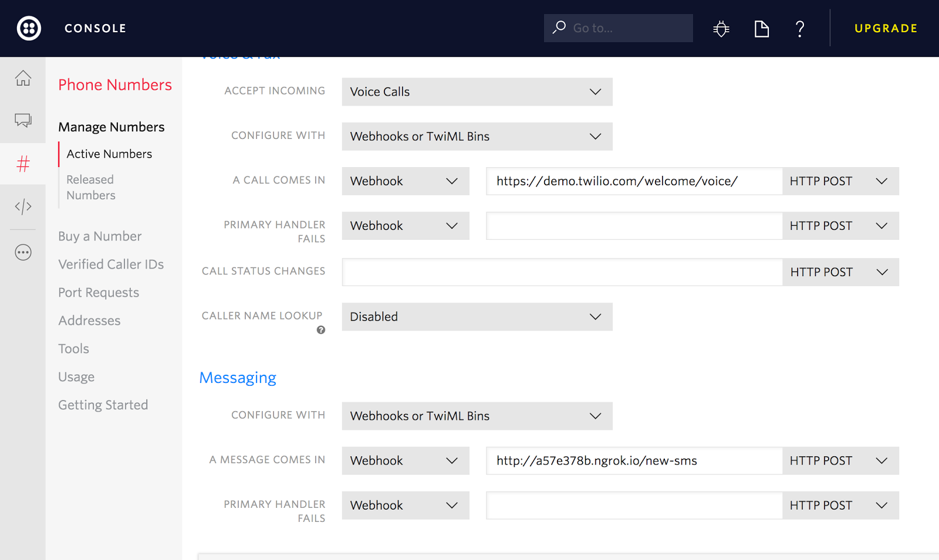Open A Call Comes In HTTP POST dropdown

coord(840,181)
